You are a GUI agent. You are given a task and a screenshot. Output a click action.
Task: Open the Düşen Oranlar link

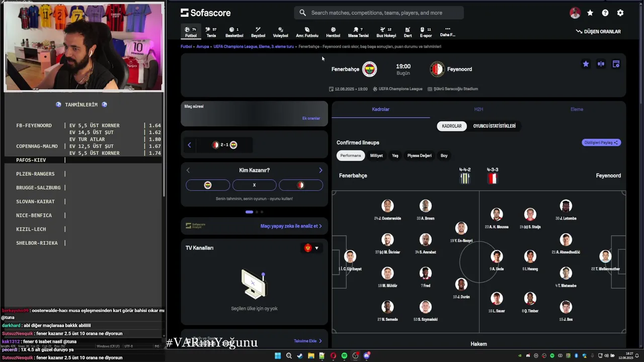pyautogui.click(x=598, y=31)
